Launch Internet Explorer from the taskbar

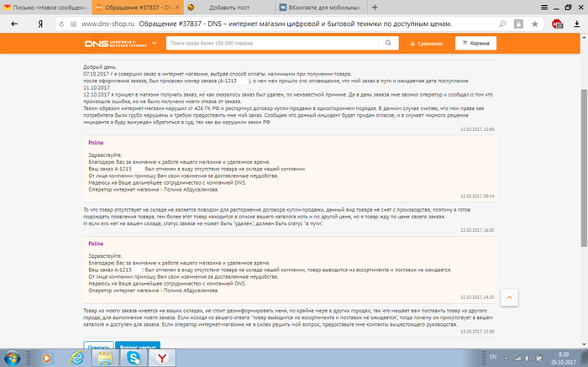77,359
